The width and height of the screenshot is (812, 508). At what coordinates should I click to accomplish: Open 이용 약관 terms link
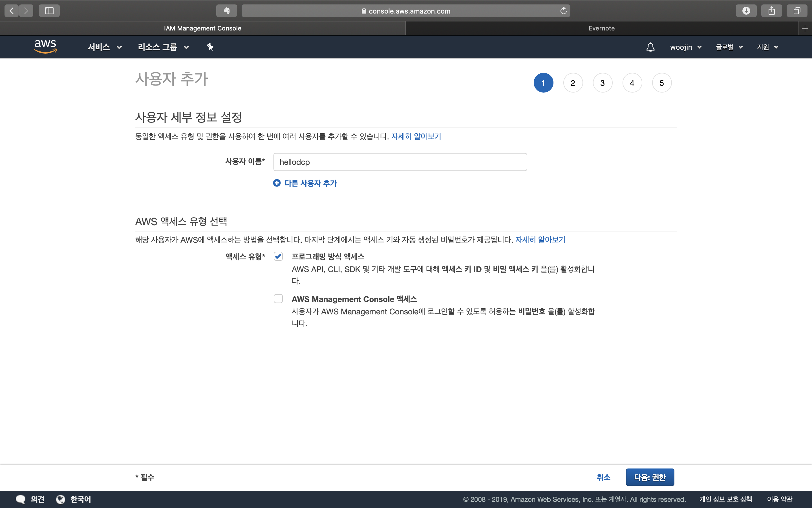[x=780, y=499]
